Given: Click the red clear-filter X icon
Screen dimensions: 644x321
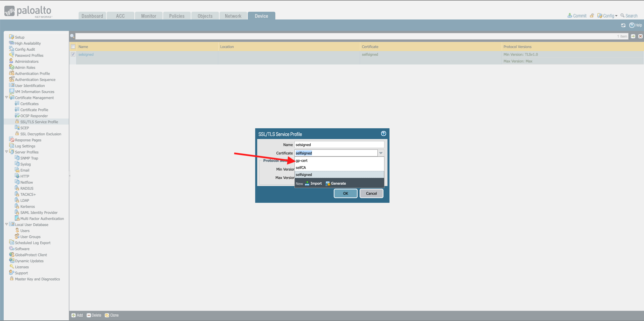Looking at the screenshot, I should pyautogui.click(x=640, y=36).
